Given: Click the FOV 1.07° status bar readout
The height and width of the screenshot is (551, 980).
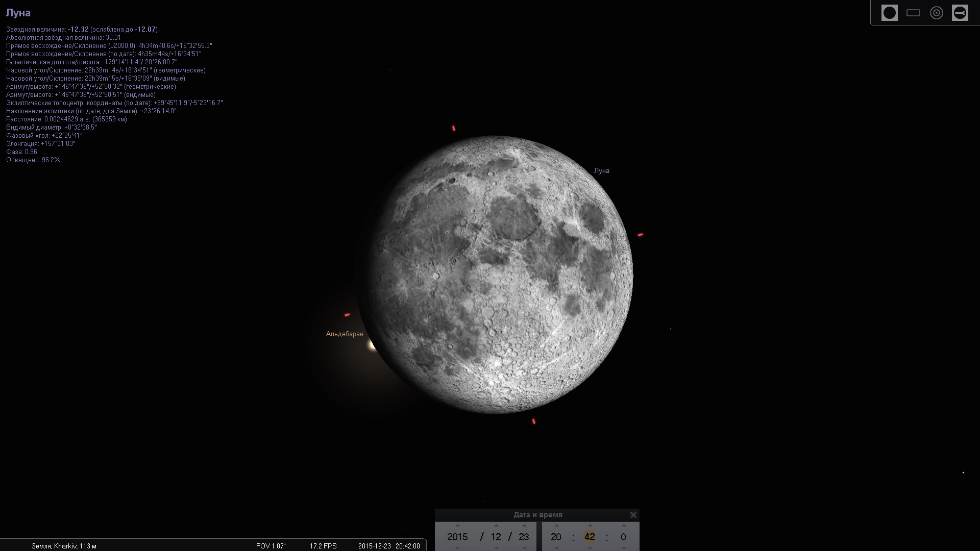Looking at the screenshot, I should (x=271, y=546).
